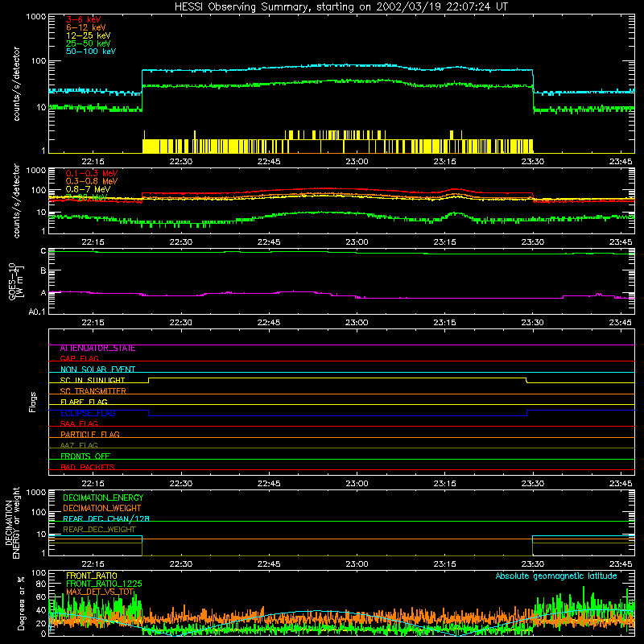Click the DECIMATION ENERGY or weight axis title

click(12, 522)
